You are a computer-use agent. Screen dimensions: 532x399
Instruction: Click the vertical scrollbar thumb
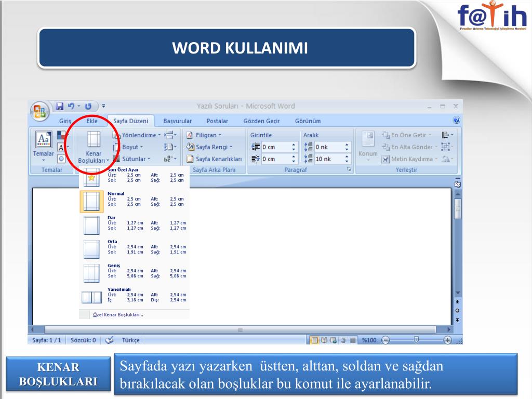pos(458,209)
